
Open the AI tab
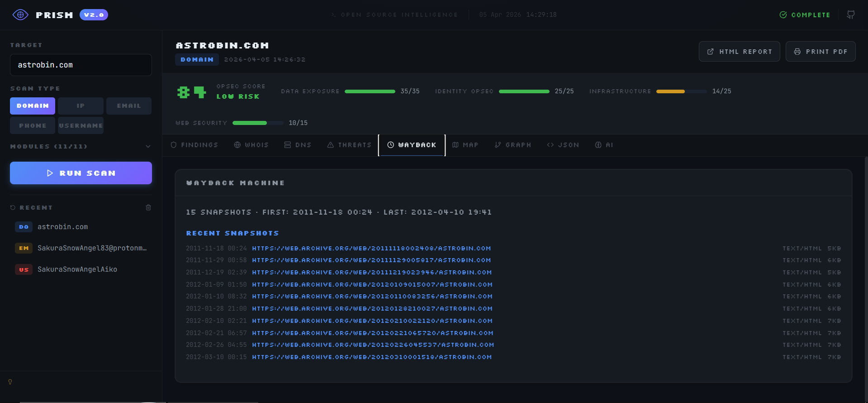pos(604,145)
